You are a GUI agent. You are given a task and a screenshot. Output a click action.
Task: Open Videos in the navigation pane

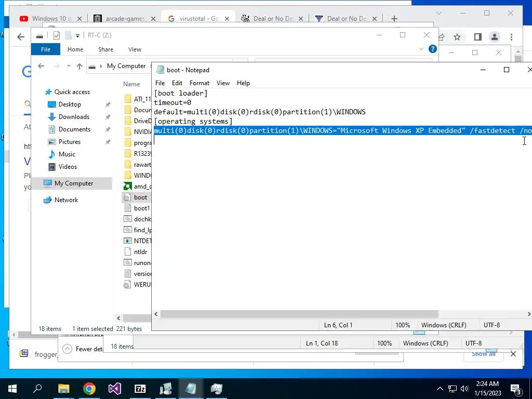[68, 167]
